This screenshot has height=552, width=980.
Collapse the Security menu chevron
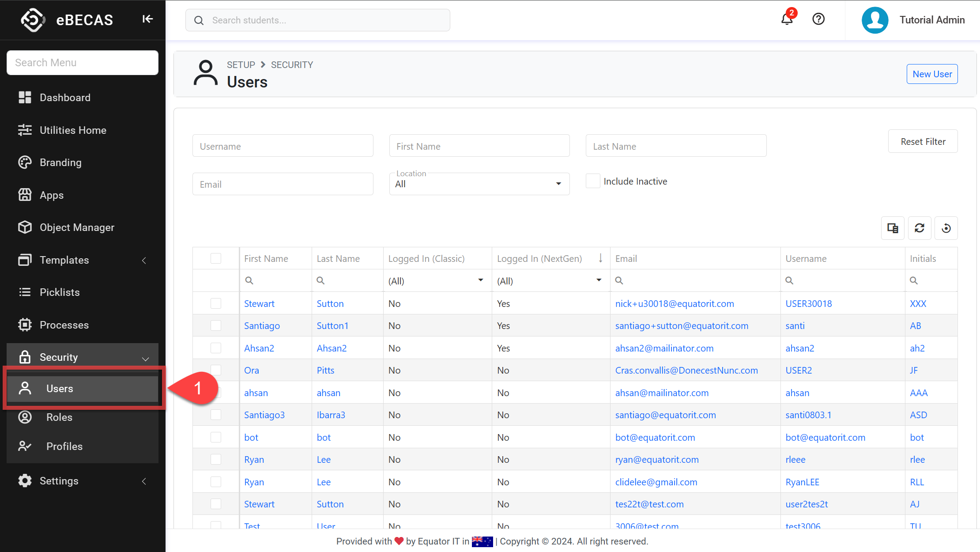click(x=145, y=359)
